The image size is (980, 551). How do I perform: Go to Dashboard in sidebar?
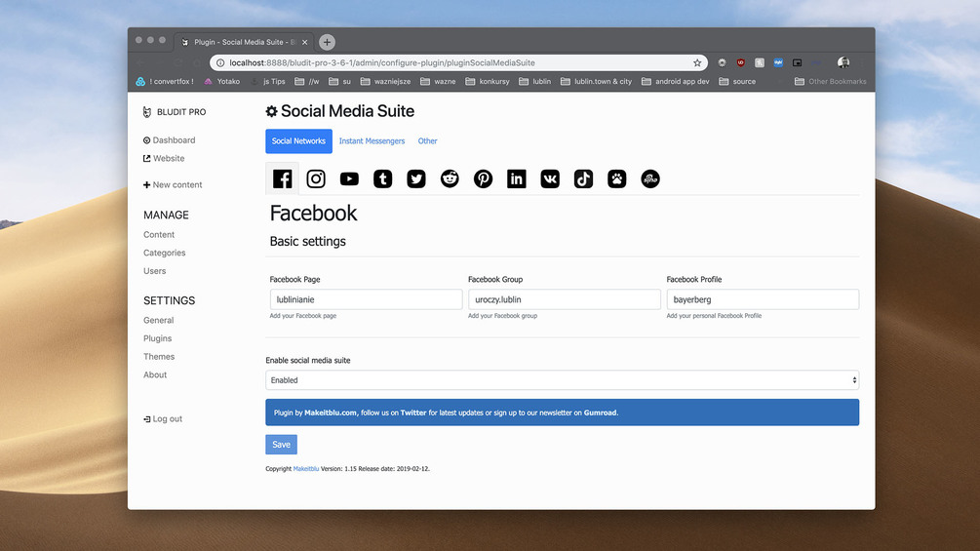point(170,139)
